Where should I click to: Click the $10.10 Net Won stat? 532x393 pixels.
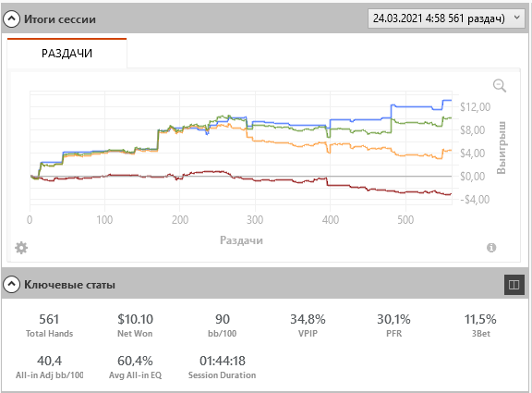tap(135, 325)
